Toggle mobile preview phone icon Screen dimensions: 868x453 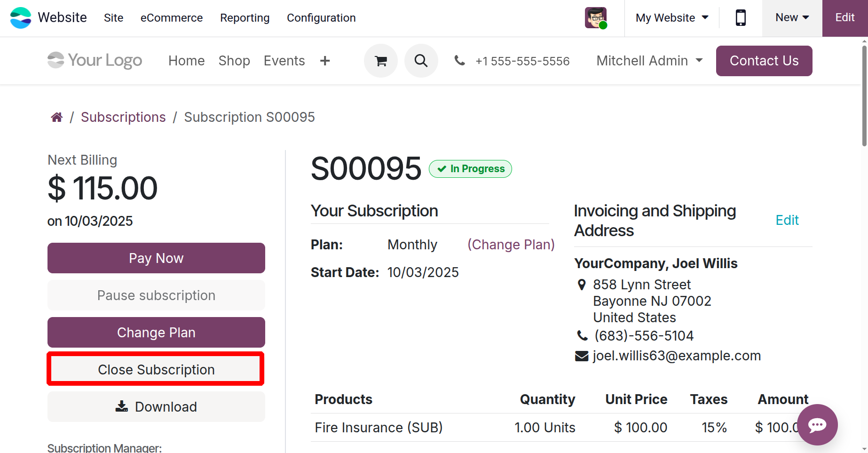741,18
